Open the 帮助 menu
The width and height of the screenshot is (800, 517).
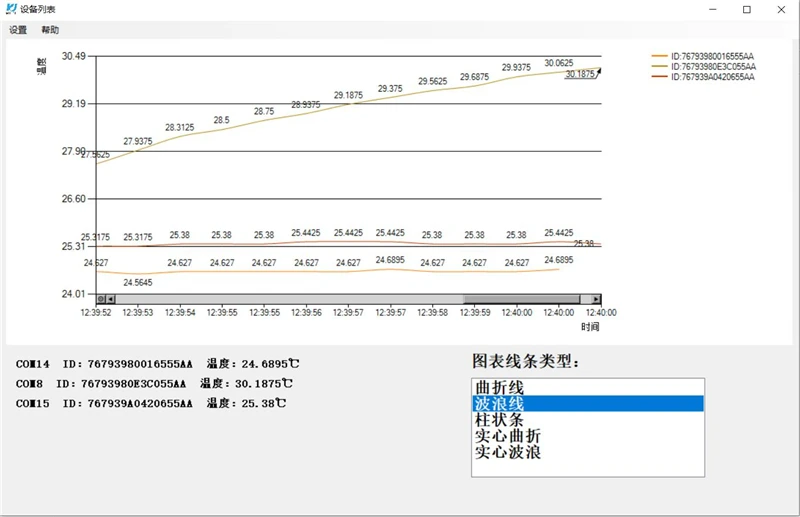click(x=50, y=30)
